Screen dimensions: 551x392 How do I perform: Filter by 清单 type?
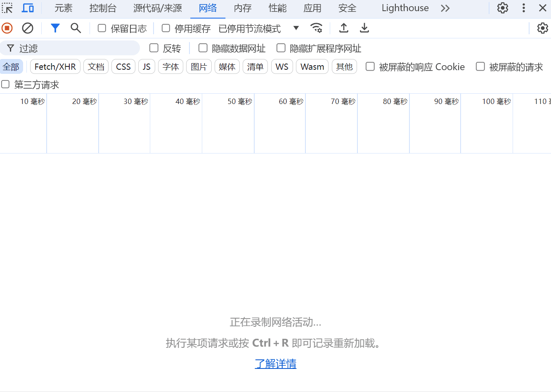pos(255,66)
